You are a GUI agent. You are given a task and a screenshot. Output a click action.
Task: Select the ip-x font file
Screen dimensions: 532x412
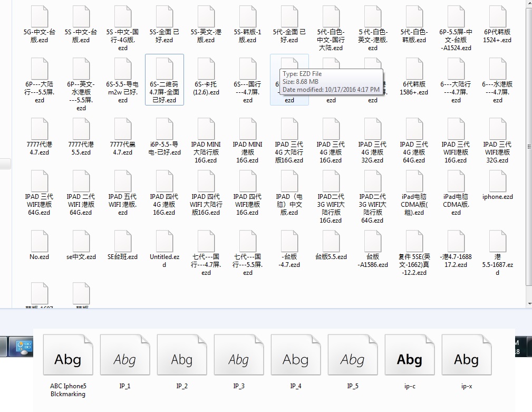pos(467,354)
